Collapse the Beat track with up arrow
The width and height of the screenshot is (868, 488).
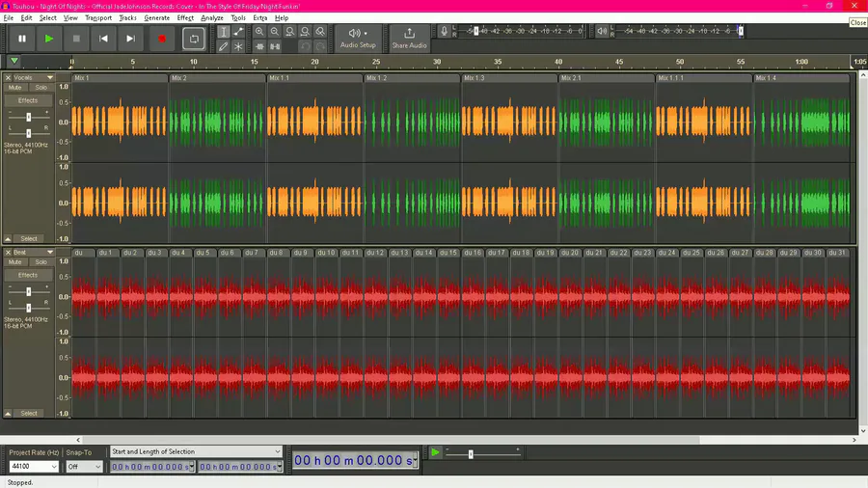8,414
